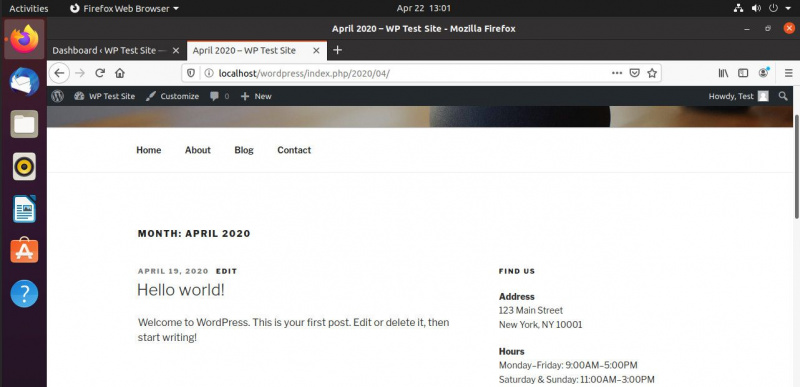Click the forward navigation arrow
This screenshot has width=800, height=387.
tap(80, 73)
